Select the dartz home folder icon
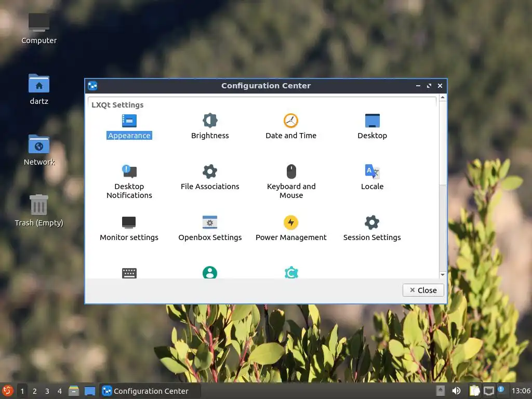Screen dimensions: 532x399 coord(38,83)
